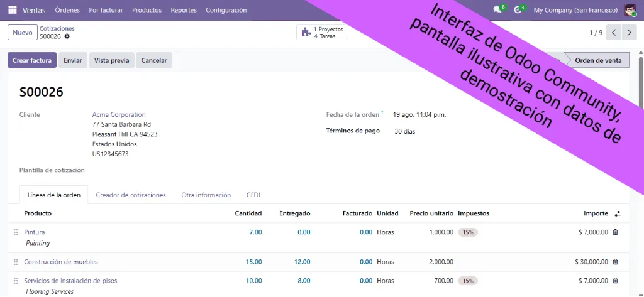Click the delivered 12.00 cell
Viewport: 644px width, 297px height.
(303, 262)
